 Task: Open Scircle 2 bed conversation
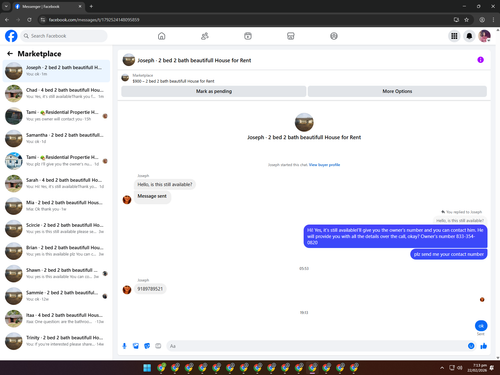click(x=56, y=228)
